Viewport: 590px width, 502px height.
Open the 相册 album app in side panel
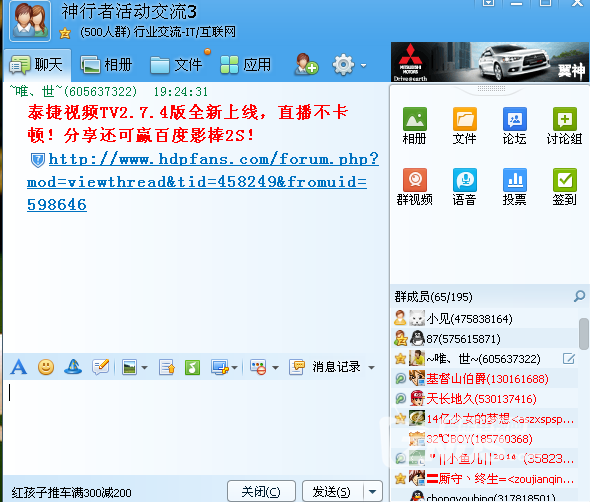pos(415,126)
